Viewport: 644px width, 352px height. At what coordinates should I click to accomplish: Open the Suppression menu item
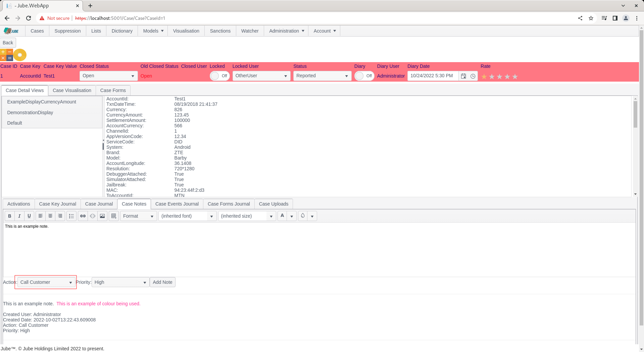pyautogui.click(x=67, y=31)
